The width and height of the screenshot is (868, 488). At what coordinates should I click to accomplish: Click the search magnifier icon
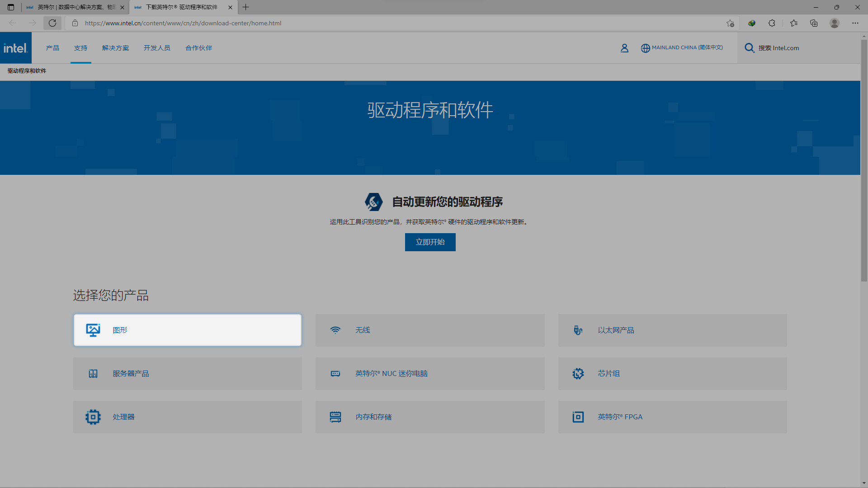pyautogui.click(x=749, y=48)
